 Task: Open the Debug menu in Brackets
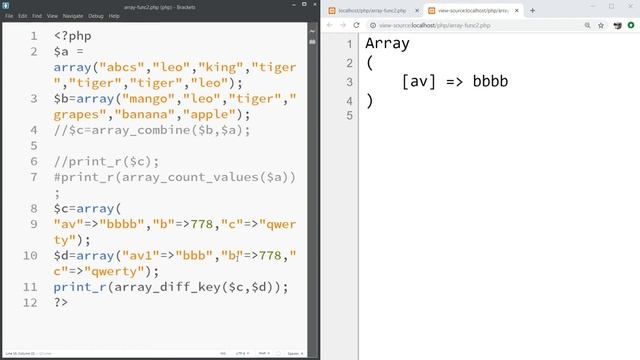[x=96, y=16]
